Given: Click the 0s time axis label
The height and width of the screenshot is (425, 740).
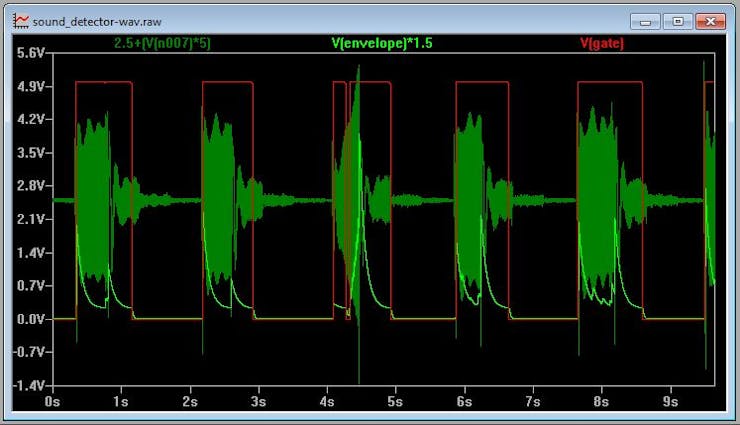Looking at the screenshot, I should pyautogui.click(x=52, y=401).
